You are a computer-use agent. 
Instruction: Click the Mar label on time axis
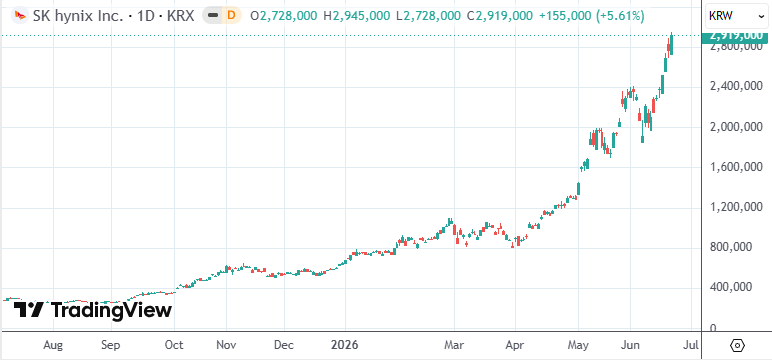454,345
